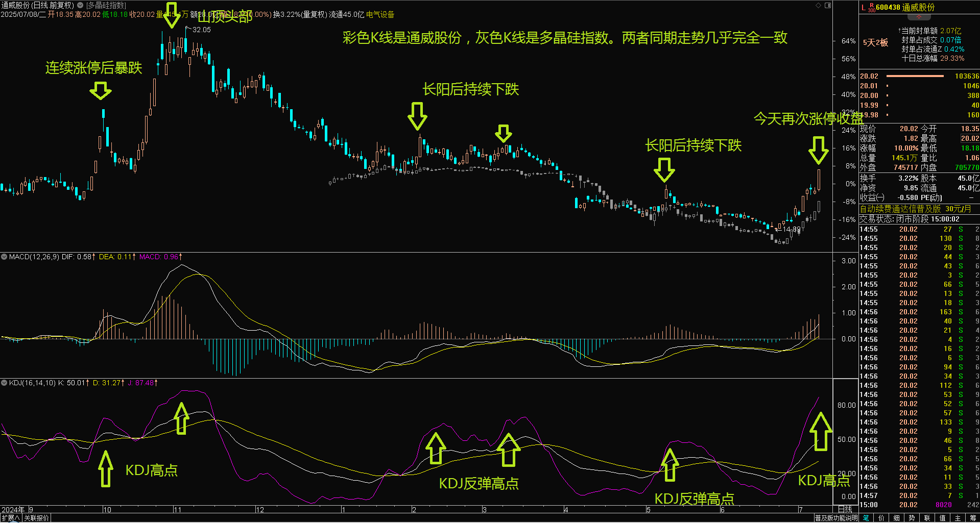Image resolution: width=980 pixels, height=523 pixels.
Task: Click the 封单占成交 0.07倍 row
Action: pyautogui.click(x=931, y=40)
